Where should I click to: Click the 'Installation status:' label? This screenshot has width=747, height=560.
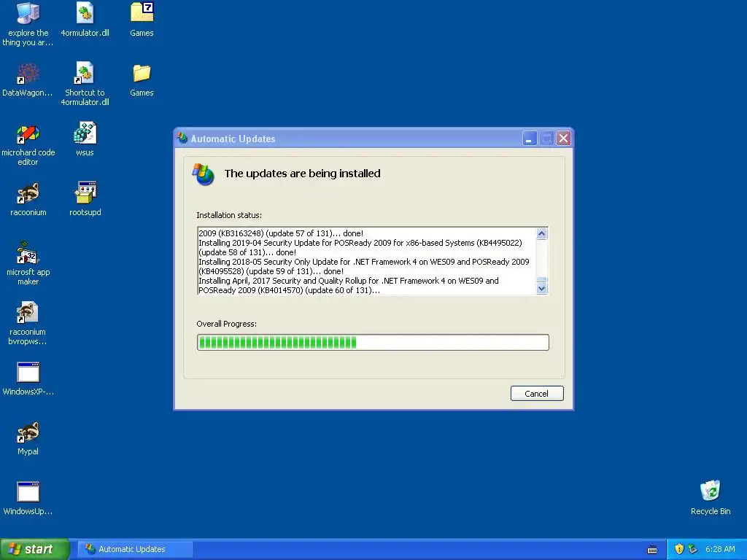pyautogui.click(x=229, y=215)
